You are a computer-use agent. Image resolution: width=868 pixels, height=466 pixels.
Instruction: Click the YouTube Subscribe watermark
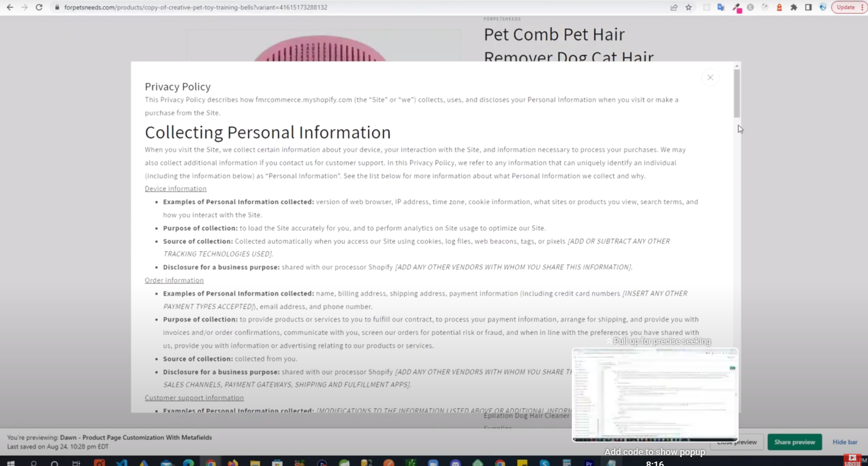pyautogui.click(x=853, y=460)
